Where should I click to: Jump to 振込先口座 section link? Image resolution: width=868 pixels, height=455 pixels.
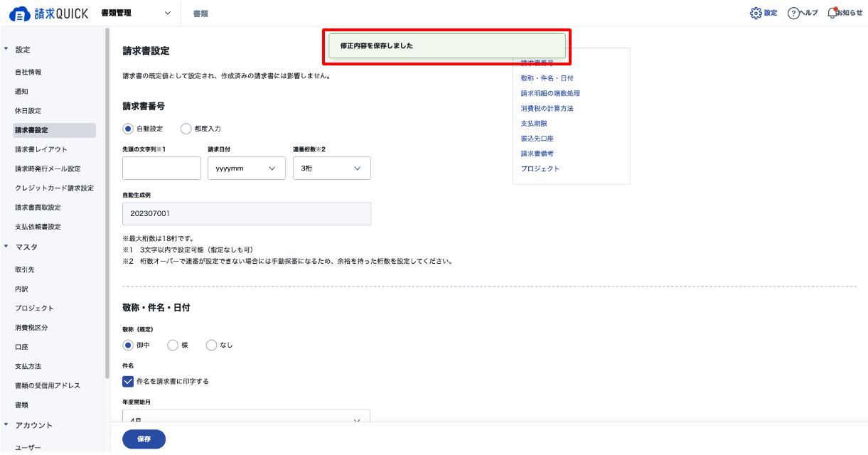(x=537, y=139)
